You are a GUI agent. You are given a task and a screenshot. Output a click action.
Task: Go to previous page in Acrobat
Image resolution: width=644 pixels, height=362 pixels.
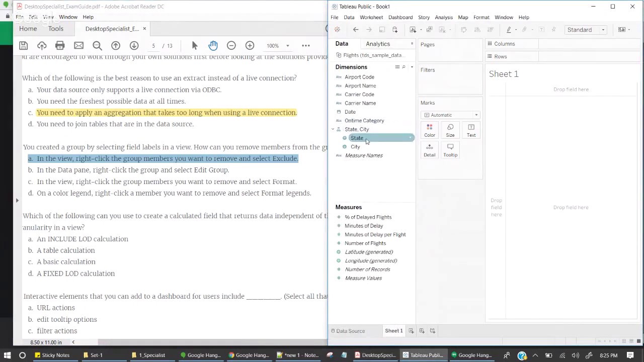(x=116, y=46)
